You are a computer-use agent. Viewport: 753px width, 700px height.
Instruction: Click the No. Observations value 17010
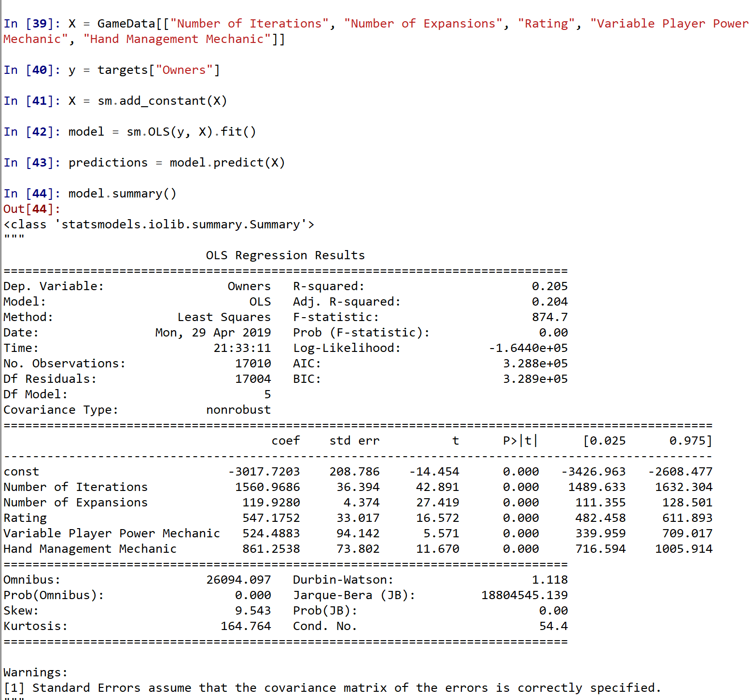pyautogui.click(x=253, y=364)
